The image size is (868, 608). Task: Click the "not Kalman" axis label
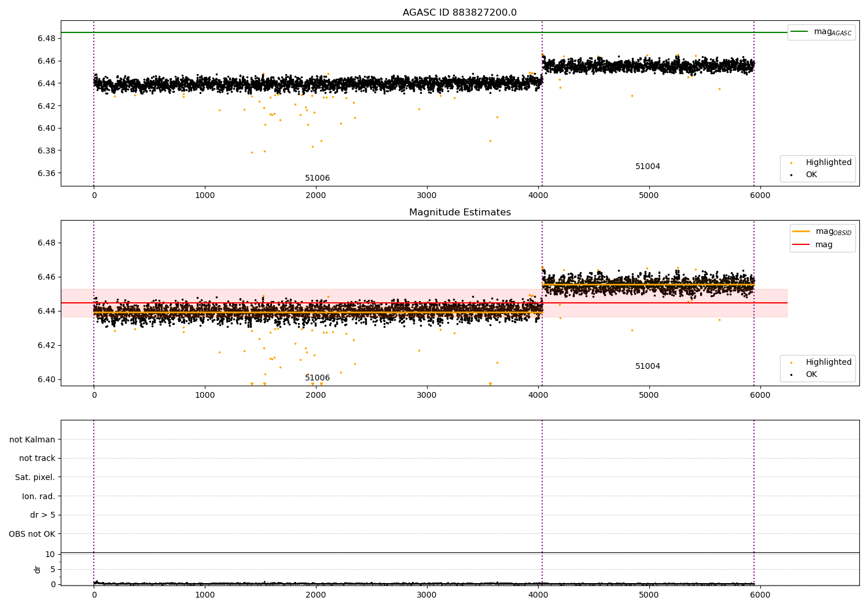32,439
